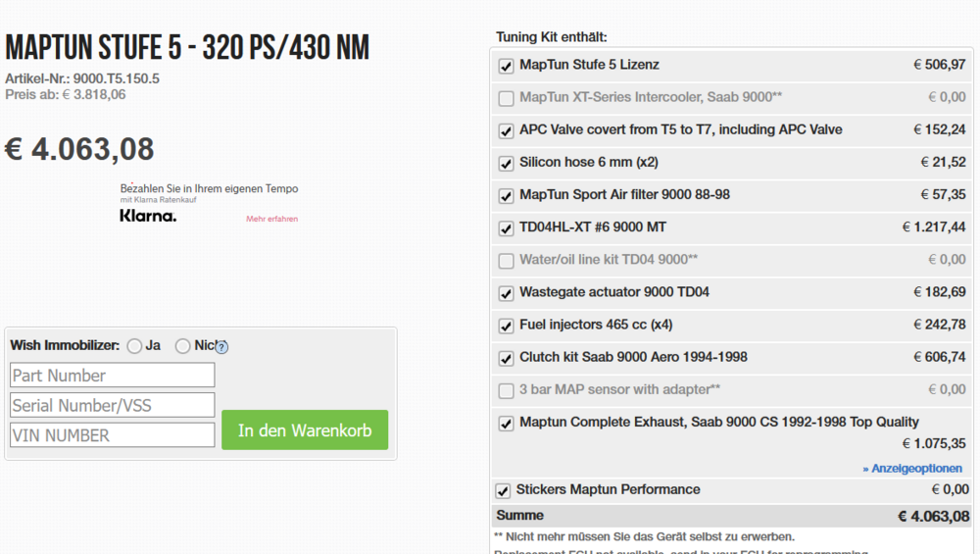Click the VIN NUMBER input field
Viewport: 980px width, 554px height.
click(x=113, y=435)
